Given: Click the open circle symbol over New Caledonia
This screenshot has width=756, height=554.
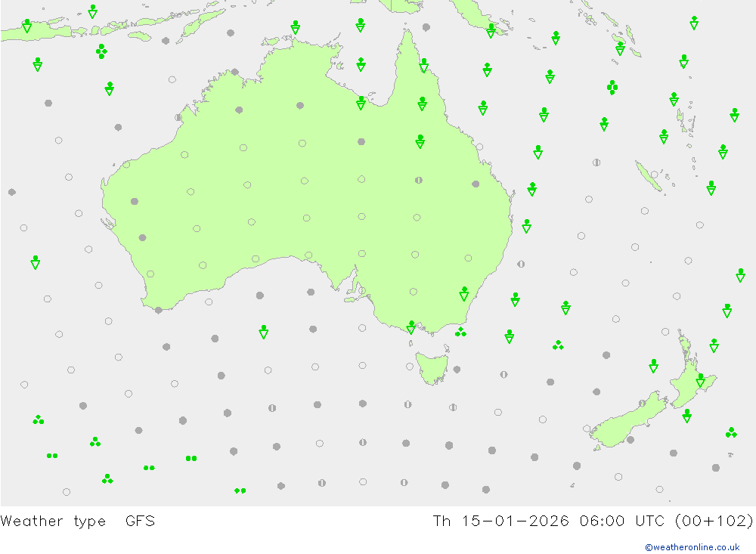Looking at the screenshot, I should click(x=654, y=175).
